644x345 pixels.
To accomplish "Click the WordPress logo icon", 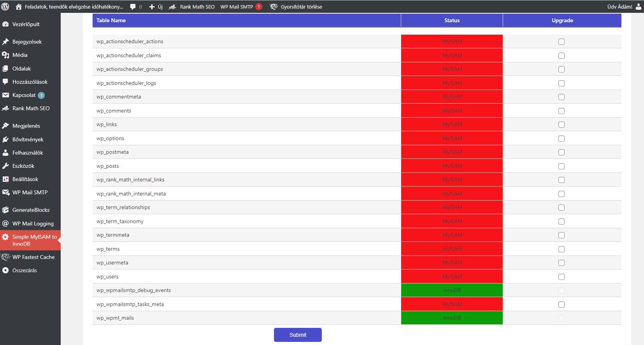I will [5, 7].
